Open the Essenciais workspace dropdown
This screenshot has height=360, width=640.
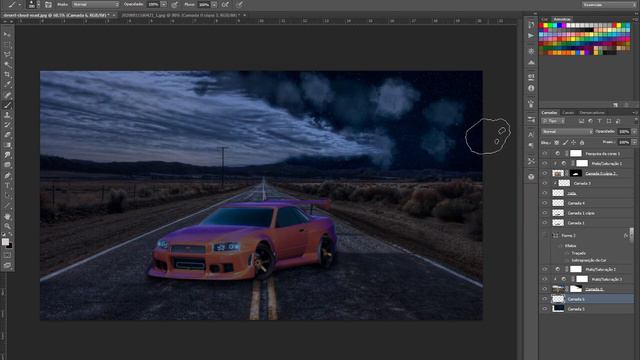[609, 4]
